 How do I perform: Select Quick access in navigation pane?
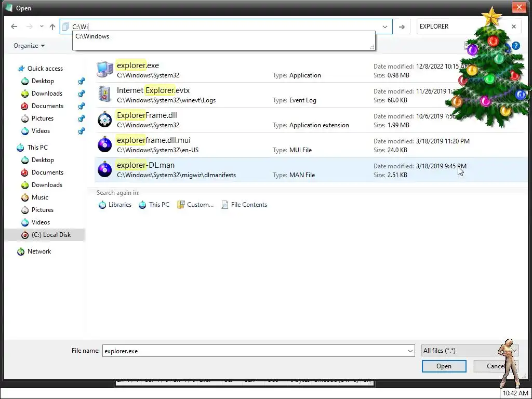[45, 69]
